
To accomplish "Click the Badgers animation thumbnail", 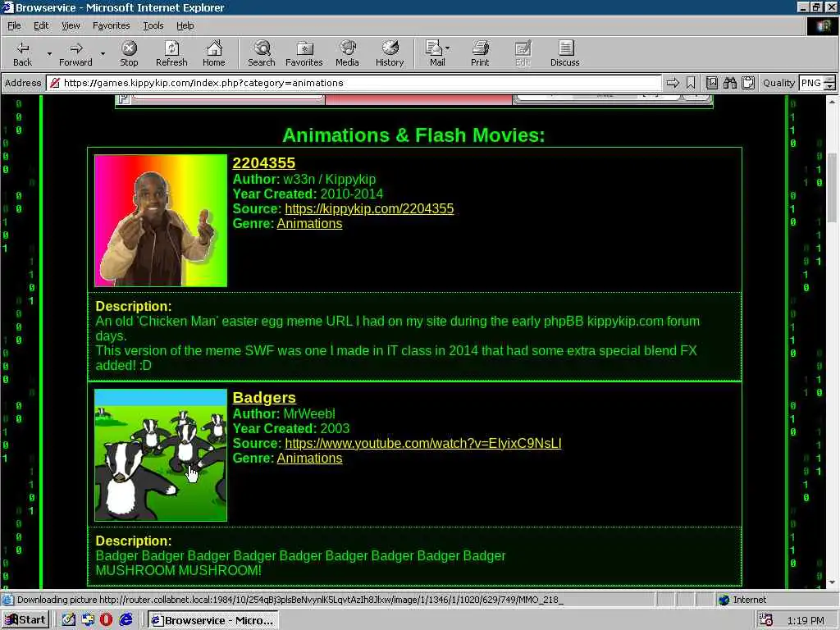I will [x=161, y=455].
